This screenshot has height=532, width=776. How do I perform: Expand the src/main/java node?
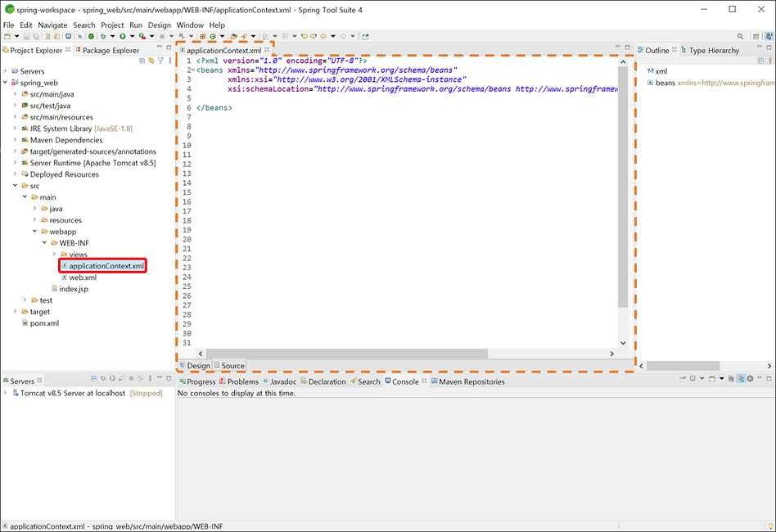point(15,93)
